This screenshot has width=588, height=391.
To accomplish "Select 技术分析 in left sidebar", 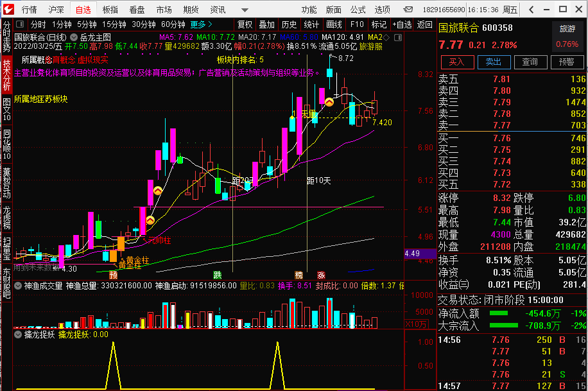I will pyautogui.click(x=7, y=74).
